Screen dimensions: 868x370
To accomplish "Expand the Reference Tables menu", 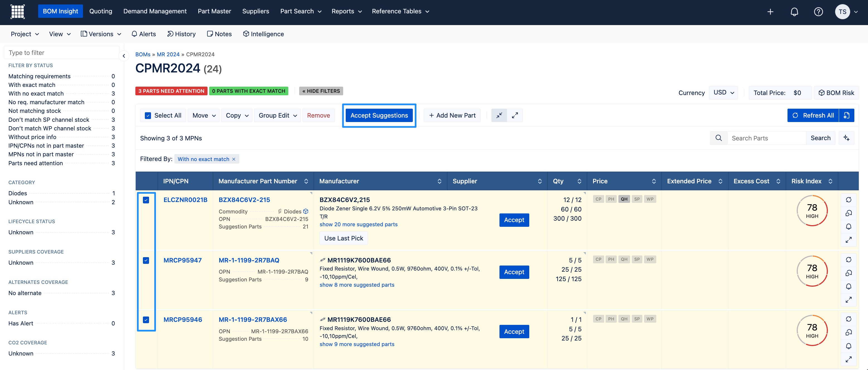I will coord(400,11).
